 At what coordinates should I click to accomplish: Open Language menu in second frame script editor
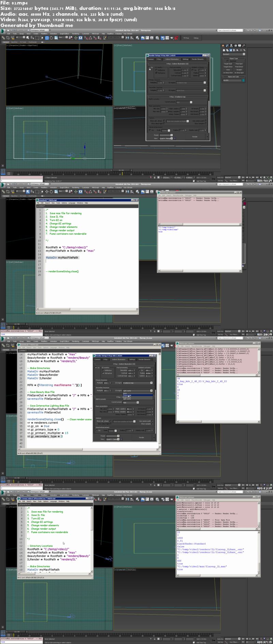[72, 203]
